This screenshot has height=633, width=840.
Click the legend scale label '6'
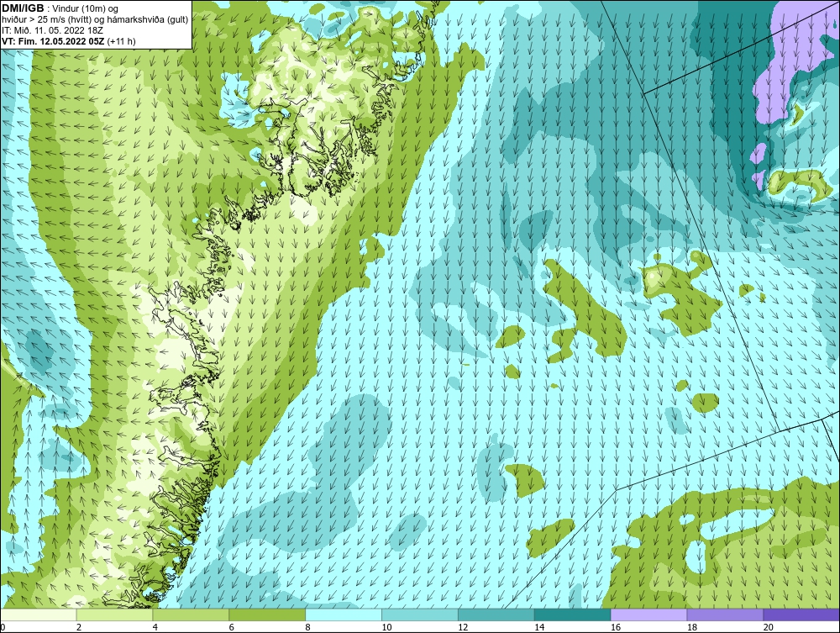tap(232, 627)
